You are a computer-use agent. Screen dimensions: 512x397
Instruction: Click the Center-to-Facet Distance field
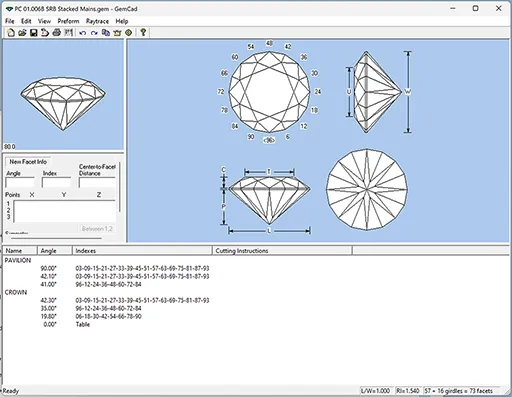point(97,182)
